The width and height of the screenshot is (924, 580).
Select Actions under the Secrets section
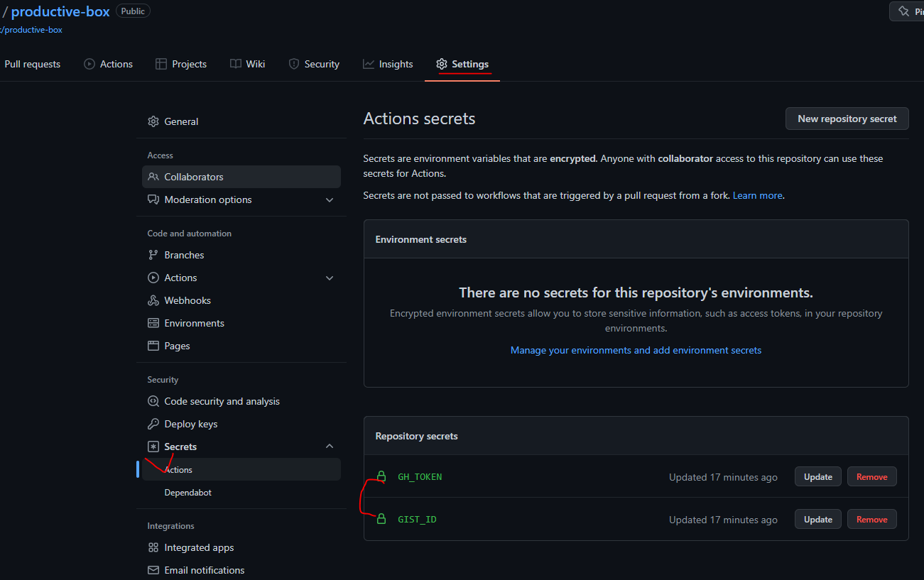(x=241, y=469)
